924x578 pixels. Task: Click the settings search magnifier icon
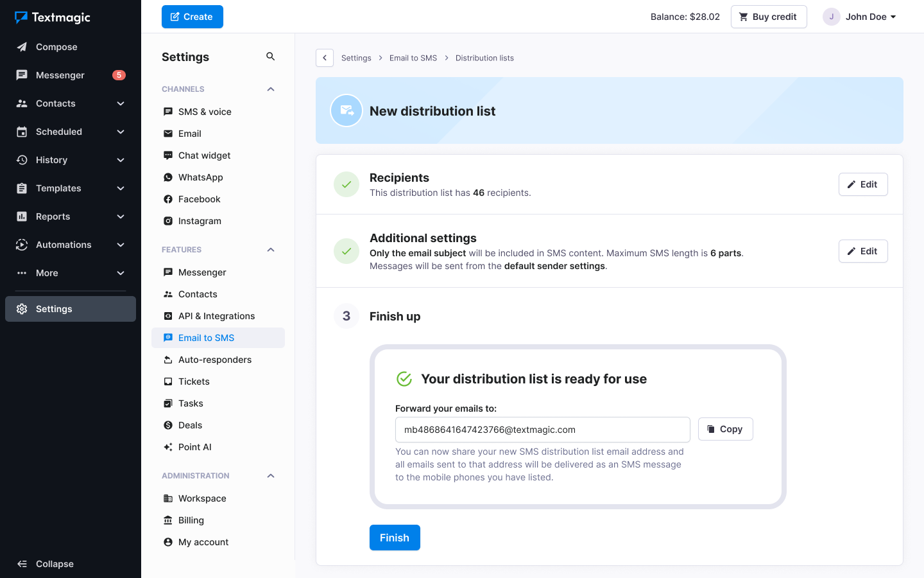(270, 57)
